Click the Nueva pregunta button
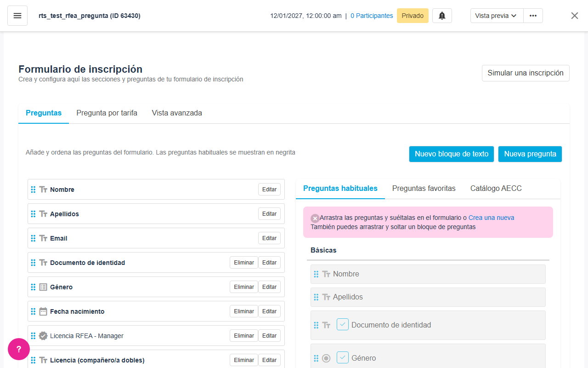This screenshot has height=368, width=588. pyautogui.click(x=530, y=154)
